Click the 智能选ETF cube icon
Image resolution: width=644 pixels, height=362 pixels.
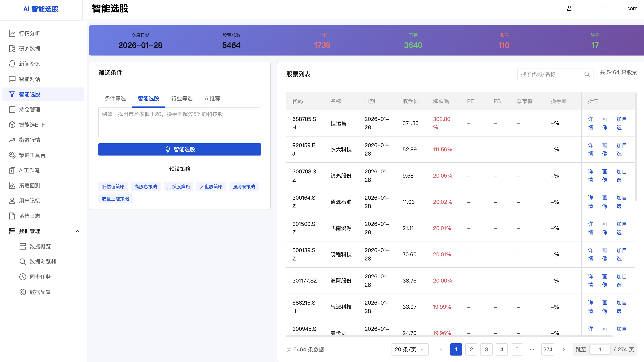12,125
